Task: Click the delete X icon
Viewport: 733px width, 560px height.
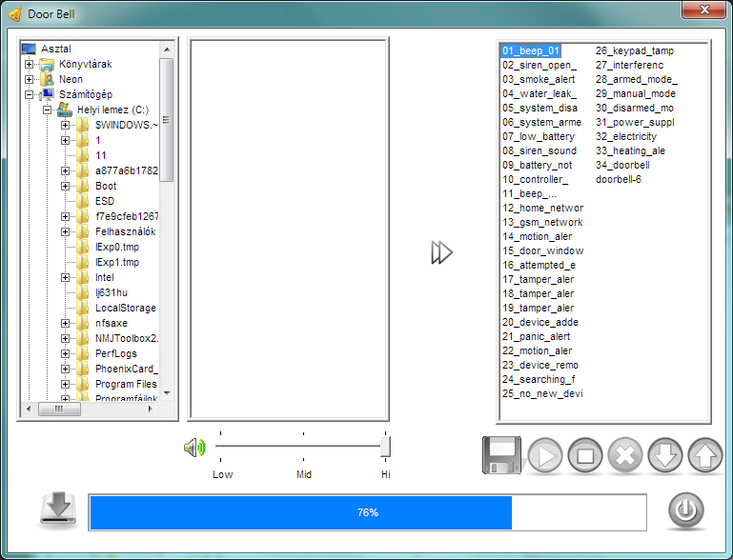Action: pos(625,455)
